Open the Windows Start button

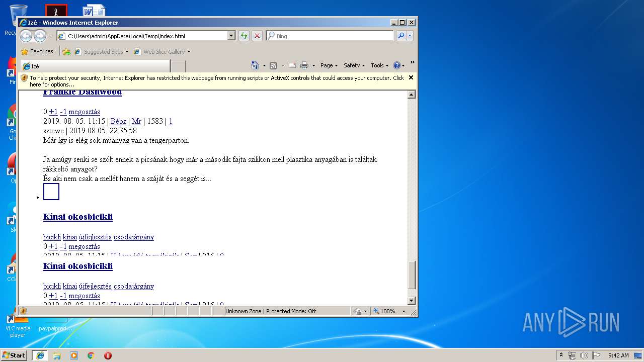point(14,355)
